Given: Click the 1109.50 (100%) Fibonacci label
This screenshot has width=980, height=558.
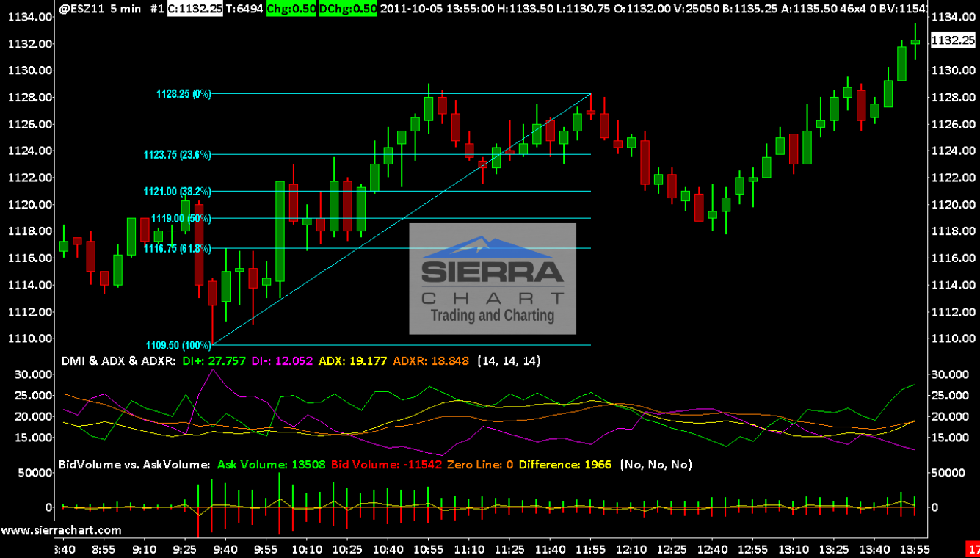Looking at the screenshot, I should pyautogui.click(x=178, y=344).
